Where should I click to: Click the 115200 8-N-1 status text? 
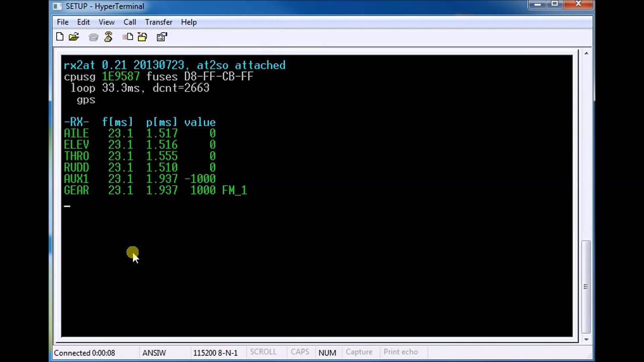(x=215, y=353)
